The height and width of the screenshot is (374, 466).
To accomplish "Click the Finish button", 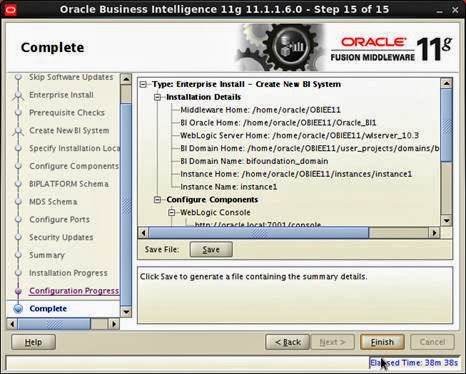I will click(x=382, y=342).
